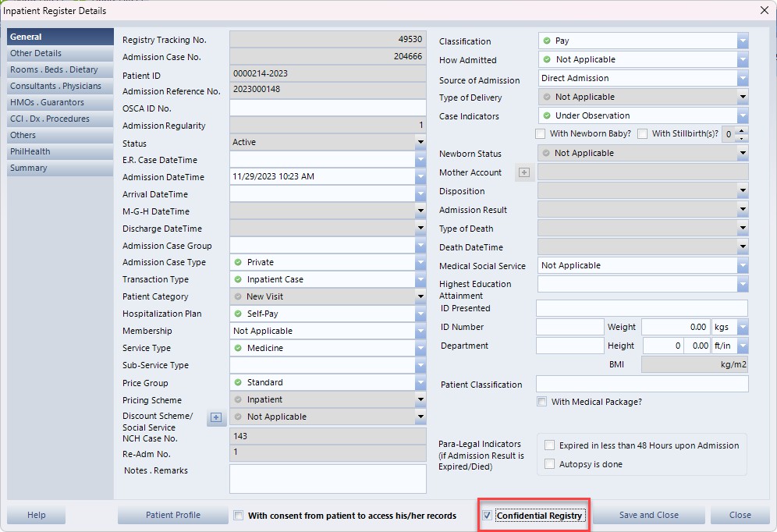Click the Save and Close button
Screen dimensions: 777x532
tap(648, 515)
